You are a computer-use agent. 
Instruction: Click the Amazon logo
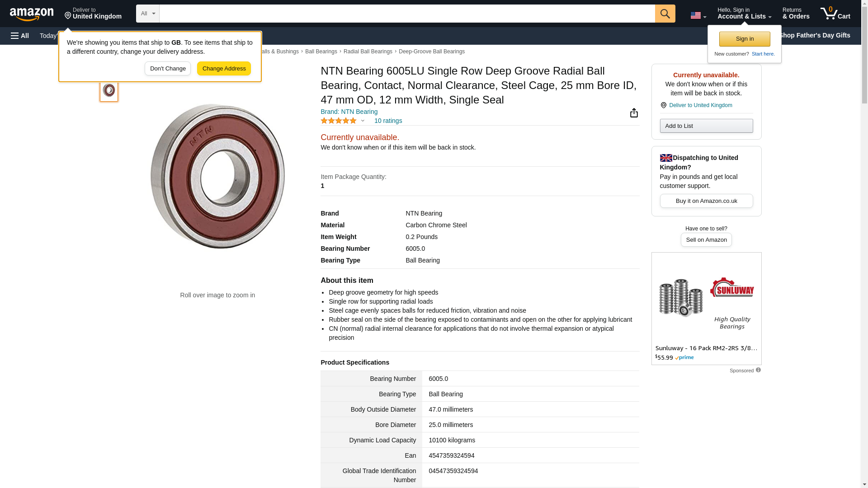(x=32, y=14)
